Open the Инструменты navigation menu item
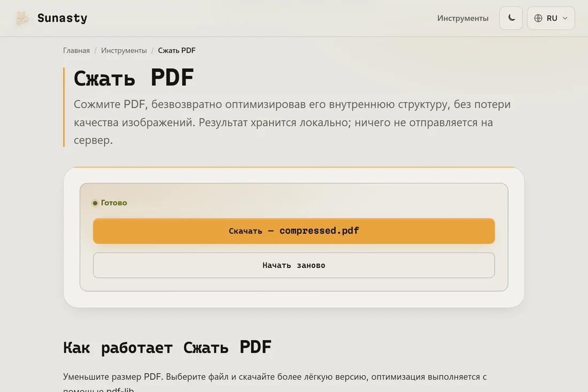588x392 pixels. tap(463, 18)
